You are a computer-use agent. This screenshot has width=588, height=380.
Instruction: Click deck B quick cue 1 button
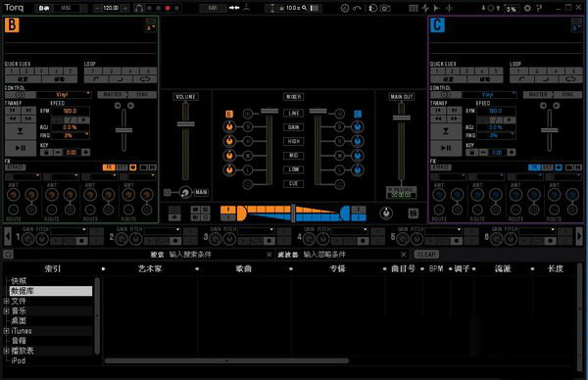pos(12,71)
